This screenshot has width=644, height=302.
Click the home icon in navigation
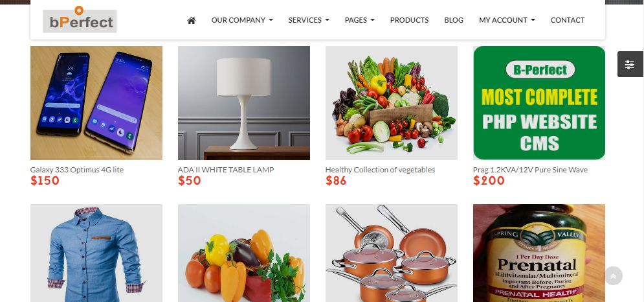pyautogui.click(x=191, y=20)
